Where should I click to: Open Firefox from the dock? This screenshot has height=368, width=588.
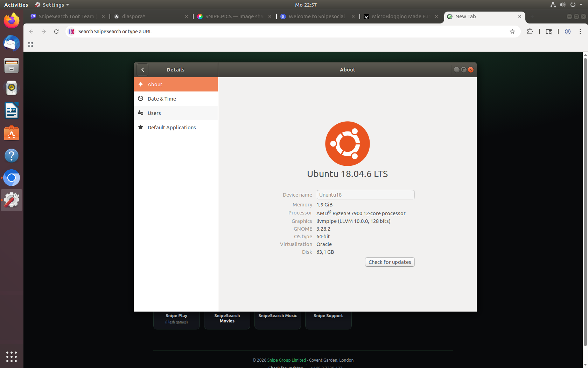click(12, 20)
